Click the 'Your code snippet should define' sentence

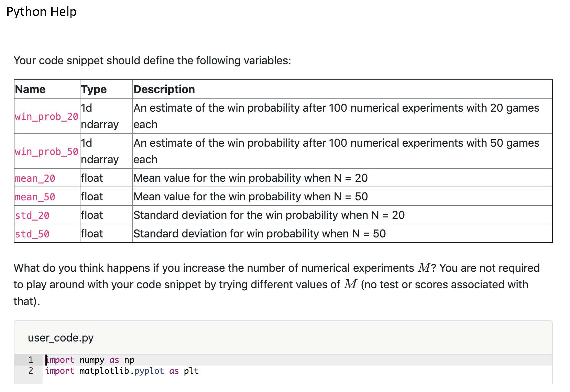tap(152, 61)
